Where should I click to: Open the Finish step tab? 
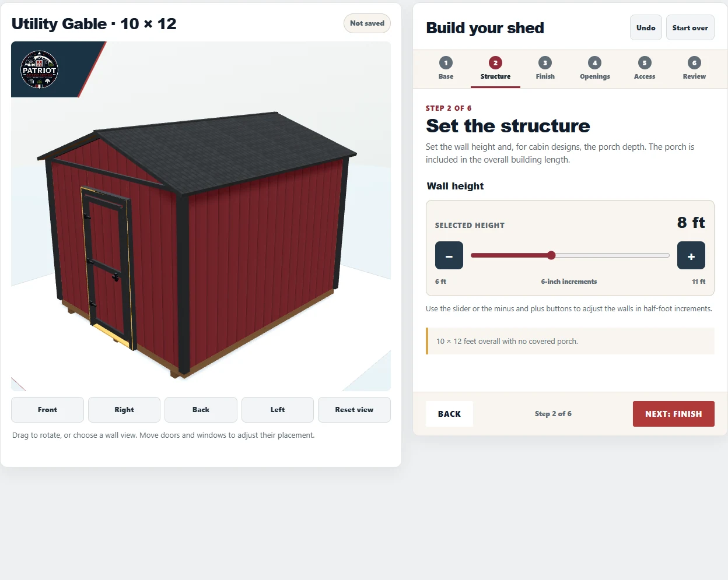tap(545, 69)
